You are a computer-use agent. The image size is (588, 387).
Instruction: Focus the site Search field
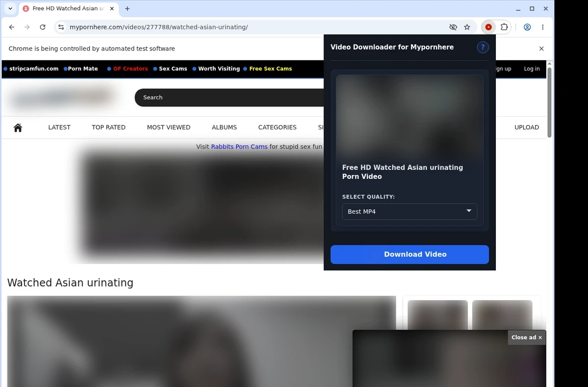coord(229,97)
